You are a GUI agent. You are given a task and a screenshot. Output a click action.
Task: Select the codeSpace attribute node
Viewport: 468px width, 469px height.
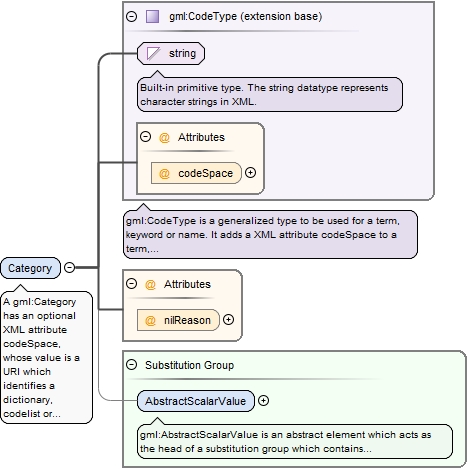196,173
